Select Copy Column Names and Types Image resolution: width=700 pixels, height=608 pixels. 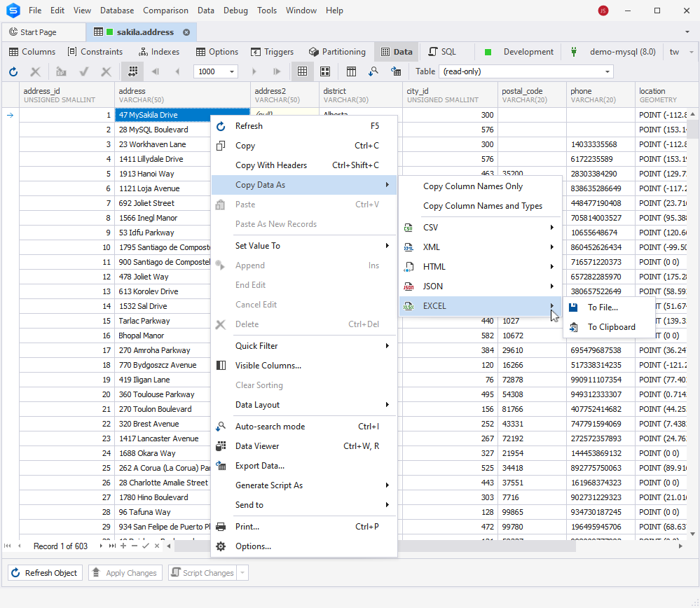tap(481, 206)
